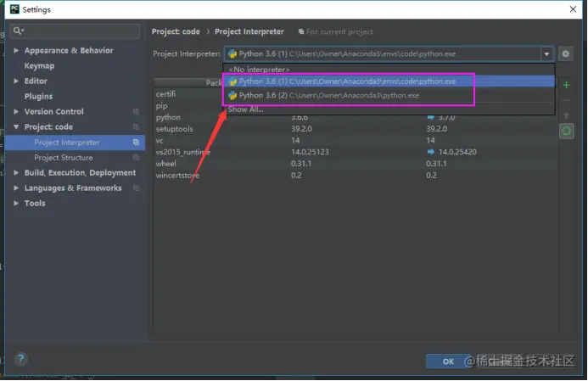Screen dimensions: 588x381
Task: Click the green plus install package icon
Action: click(x=566, y=85)
